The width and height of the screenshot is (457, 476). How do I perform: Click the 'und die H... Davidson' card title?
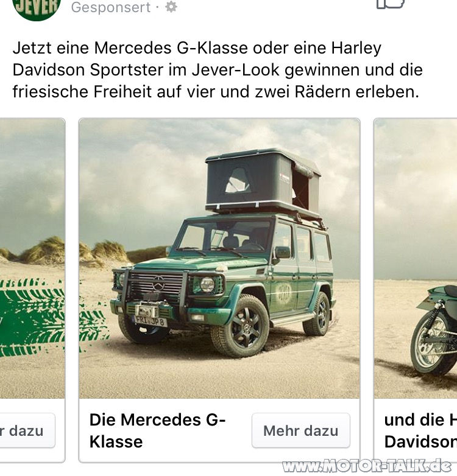point(420,430)
